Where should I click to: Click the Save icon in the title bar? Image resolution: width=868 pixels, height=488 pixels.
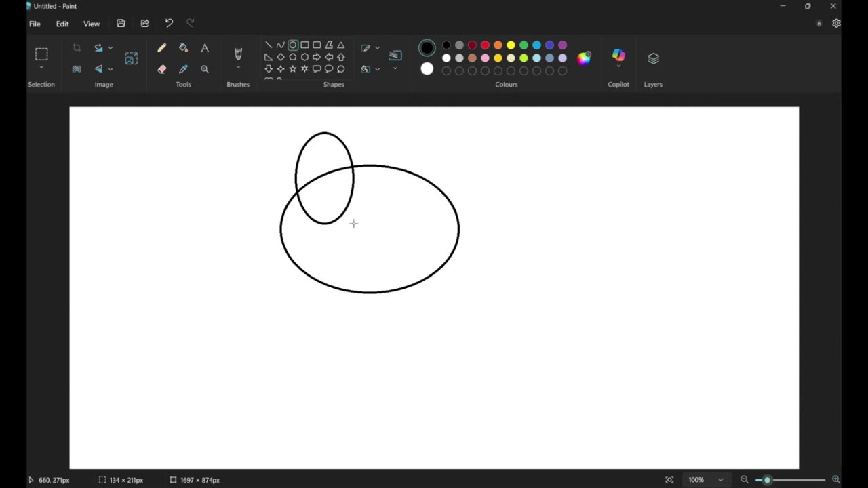[x=121, y=24]
